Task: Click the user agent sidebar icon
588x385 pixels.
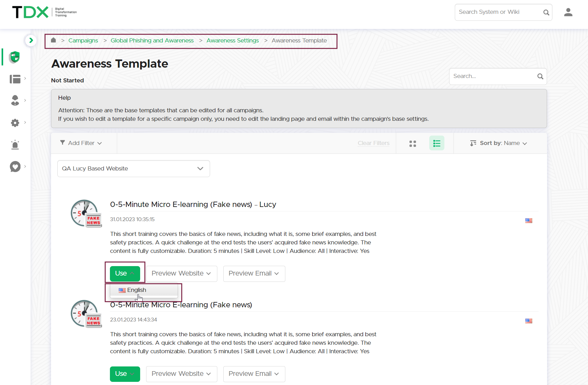Action: click(15, 101)
